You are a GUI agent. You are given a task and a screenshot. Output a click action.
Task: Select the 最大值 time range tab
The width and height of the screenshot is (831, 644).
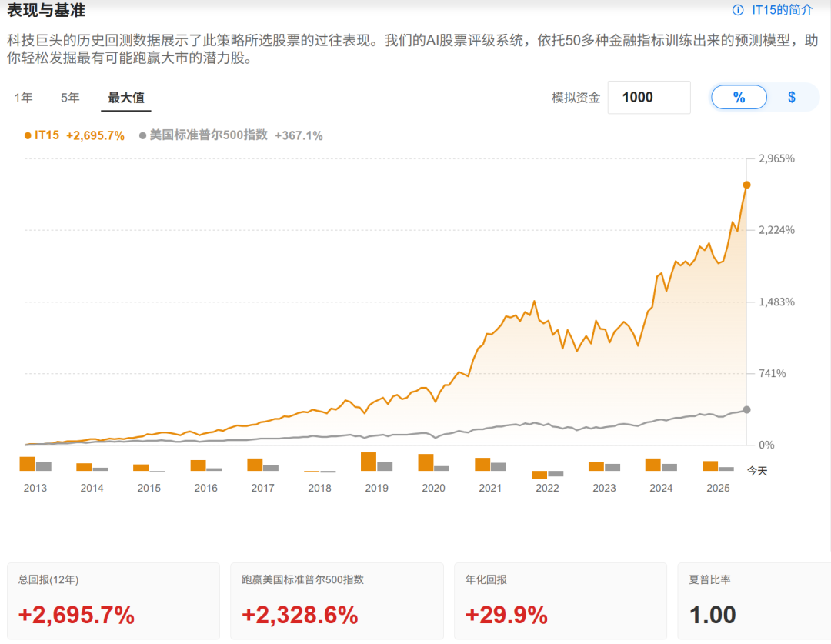pyautogui.click(x=125, y=98)
